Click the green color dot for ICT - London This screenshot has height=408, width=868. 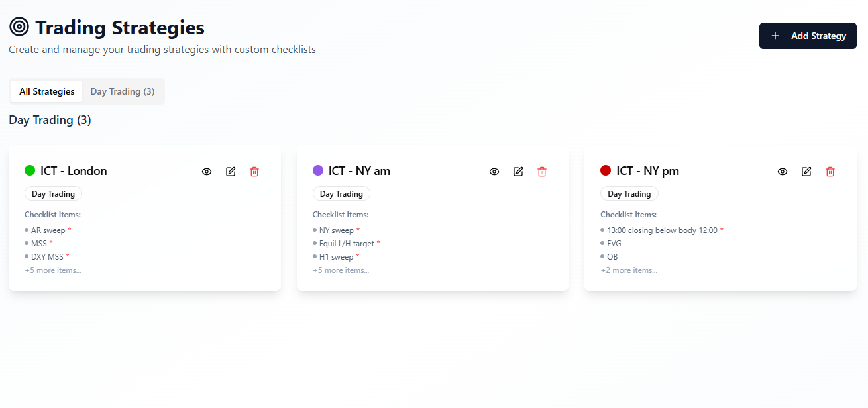pos(30,170)
